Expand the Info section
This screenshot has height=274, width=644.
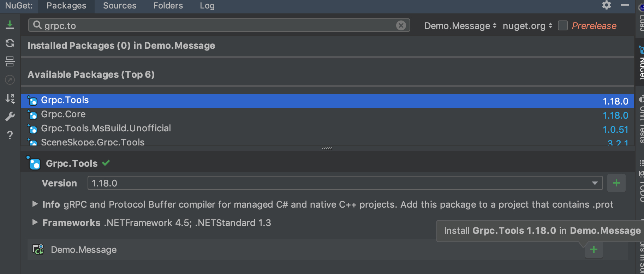pyautogui.click(x=35, y=204)
